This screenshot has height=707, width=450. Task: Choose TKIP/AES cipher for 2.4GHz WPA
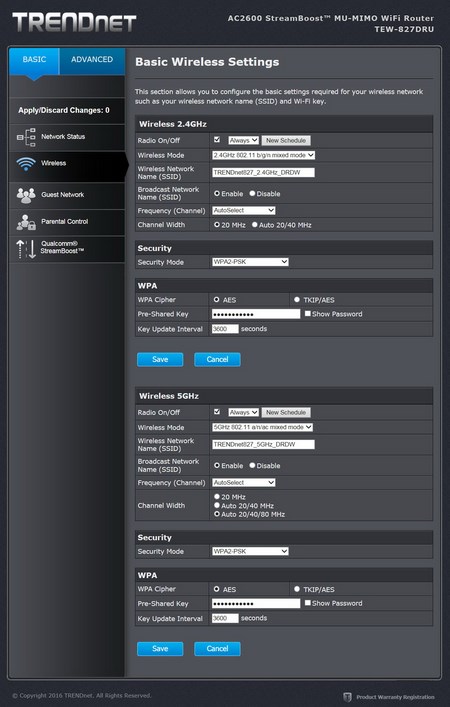[297, 299]
